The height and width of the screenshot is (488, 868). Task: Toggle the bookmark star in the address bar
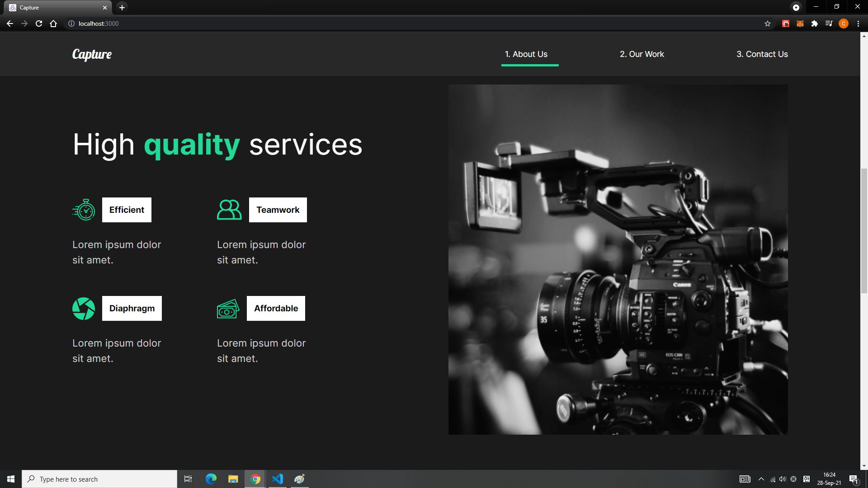tap(767, 23)
